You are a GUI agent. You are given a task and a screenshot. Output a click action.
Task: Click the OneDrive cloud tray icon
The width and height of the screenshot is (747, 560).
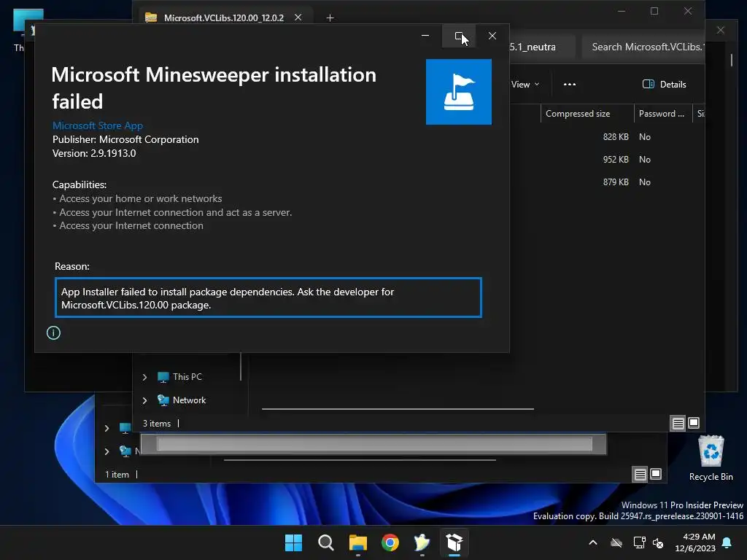pos(616,542)
